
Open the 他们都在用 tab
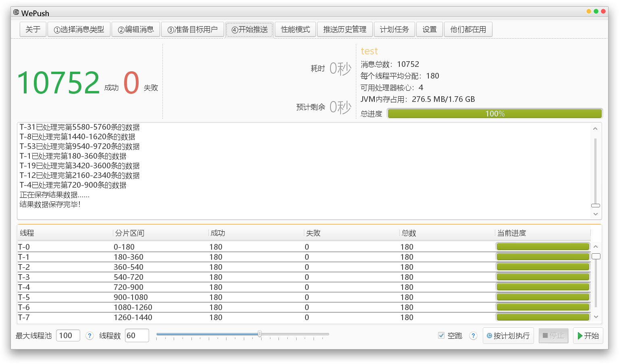coord(468,29)
